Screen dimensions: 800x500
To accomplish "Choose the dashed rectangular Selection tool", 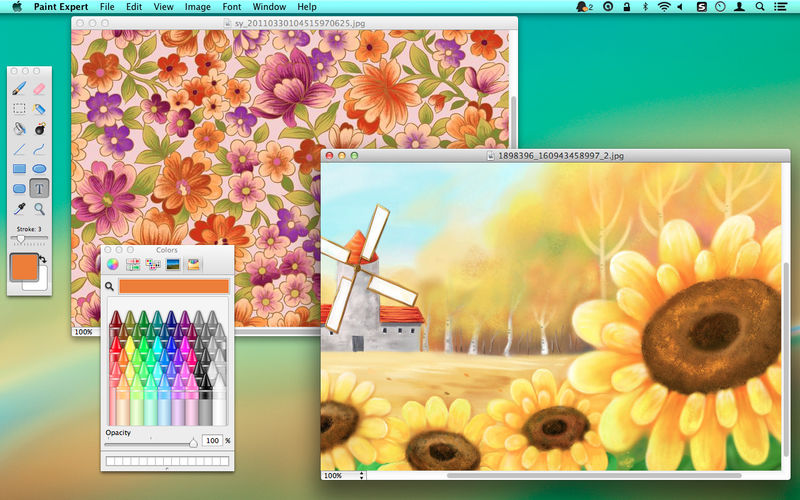I will pyautogui.click(x=19, y=108).
